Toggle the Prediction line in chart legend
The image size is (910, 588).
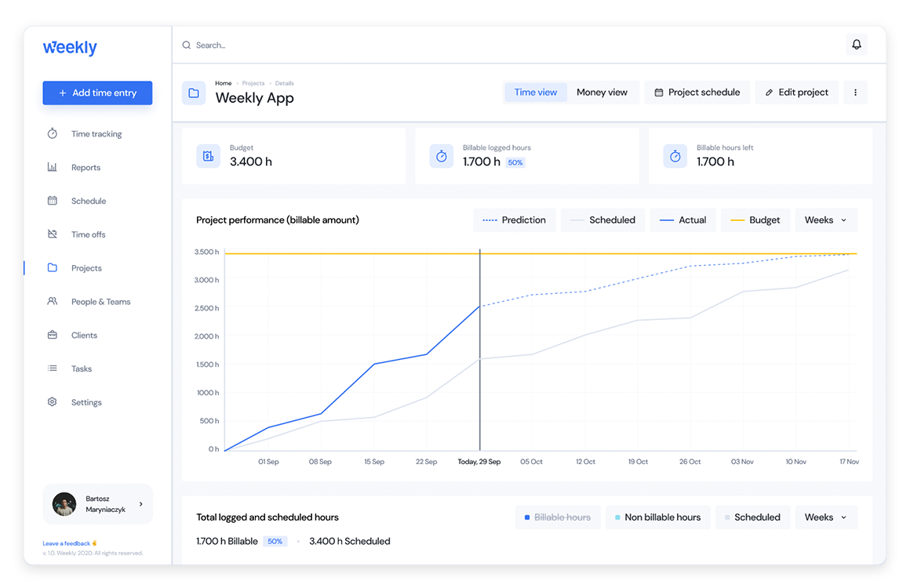pyautogui.click(x=515, y=220)
